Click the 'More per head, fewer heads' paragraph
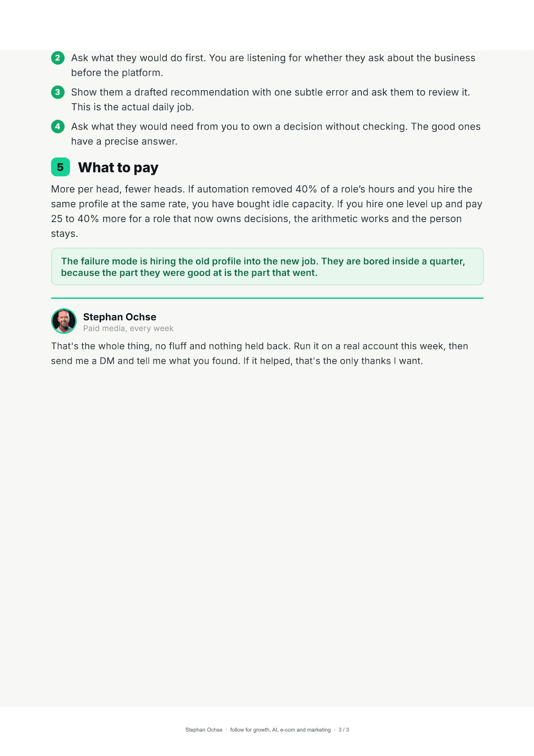This screenshot has height=756, width=534. [267, 211]
